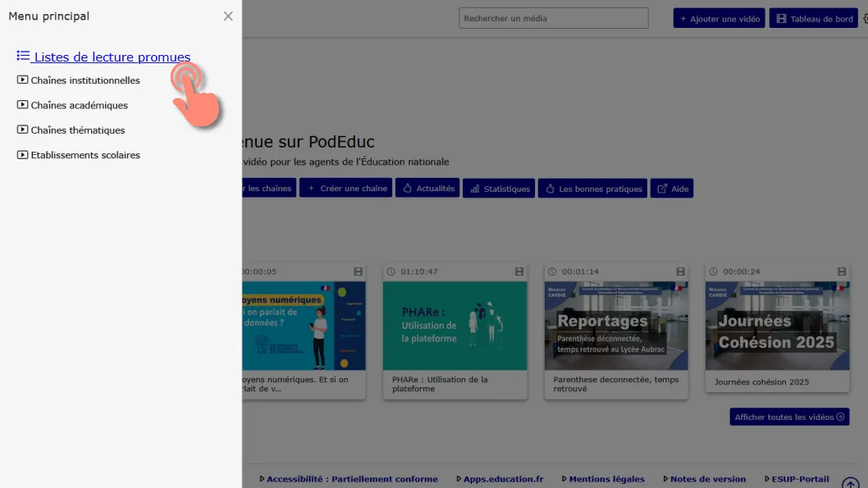Click bar chart icon in Statistiques button
This screenshot has height=488, width=868.
click(x=475, y=189)
